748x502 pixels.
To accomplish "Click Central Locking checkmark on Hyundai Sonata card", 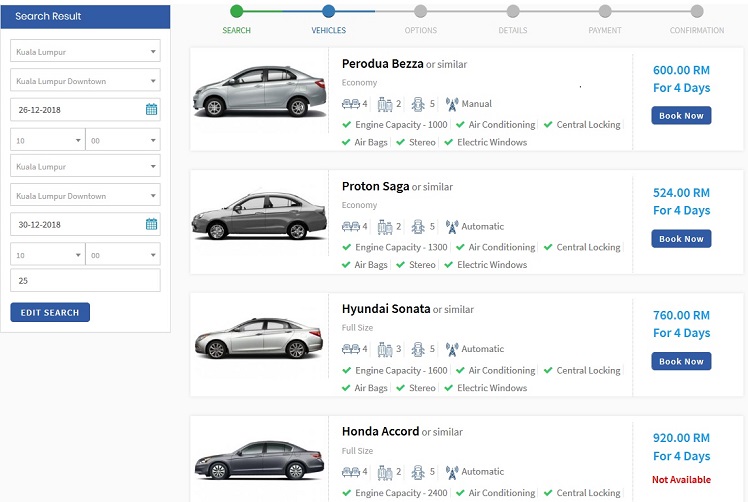I will [548, 370].
